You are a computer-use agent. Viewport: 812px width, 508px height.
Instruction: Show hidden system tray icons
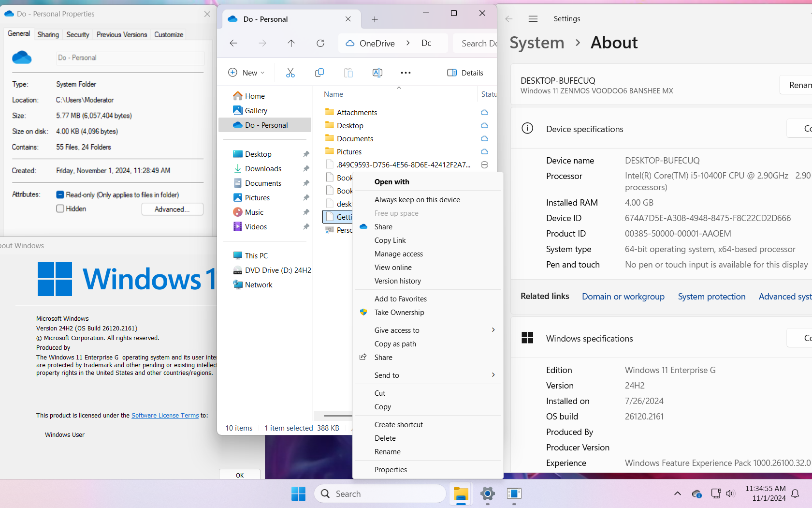click(x=677, y=493)
